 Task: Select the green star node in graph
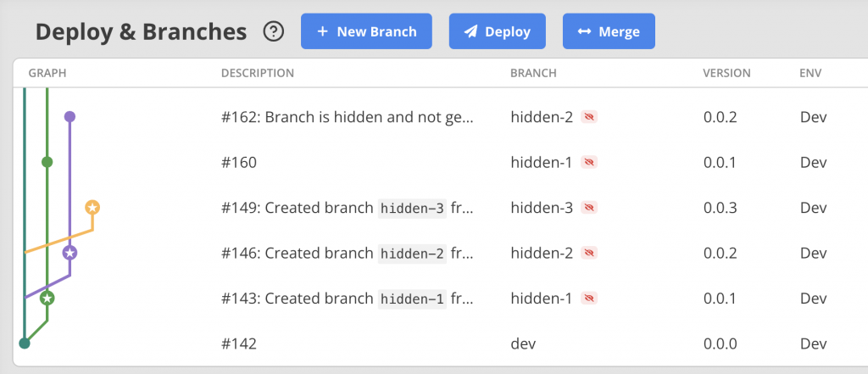[x=47, y=298]
